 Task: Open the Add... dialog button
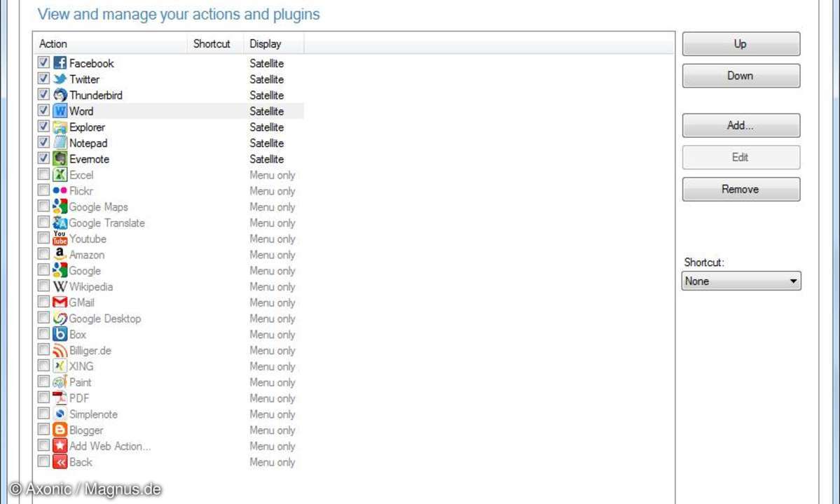(x=741, y=126)
